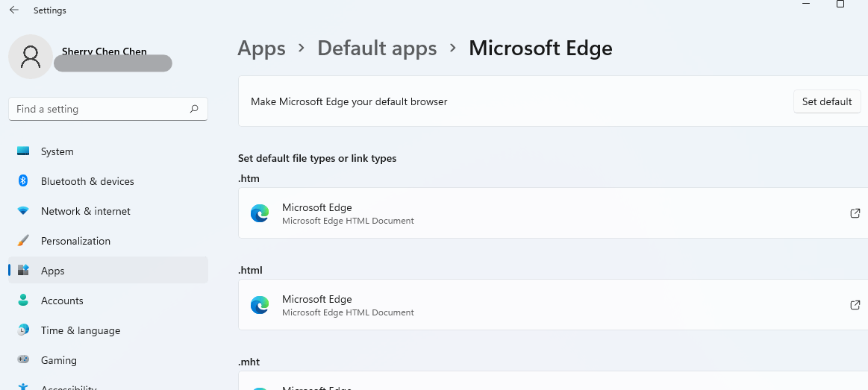Image resolution: width=868 pixels, height=390 pixels.
Task: Click the Time & language globe icon
Action: point(23,330)
